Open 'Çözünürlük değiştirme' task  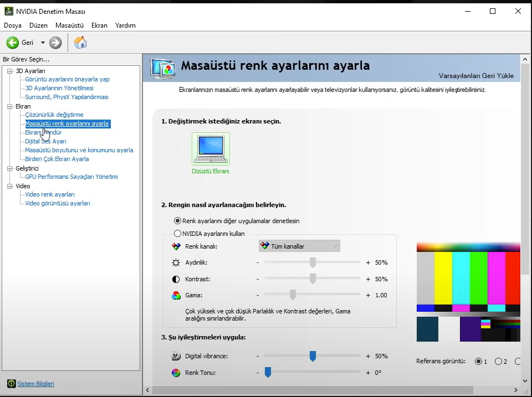pyautogui.click(x=54, y=115)
